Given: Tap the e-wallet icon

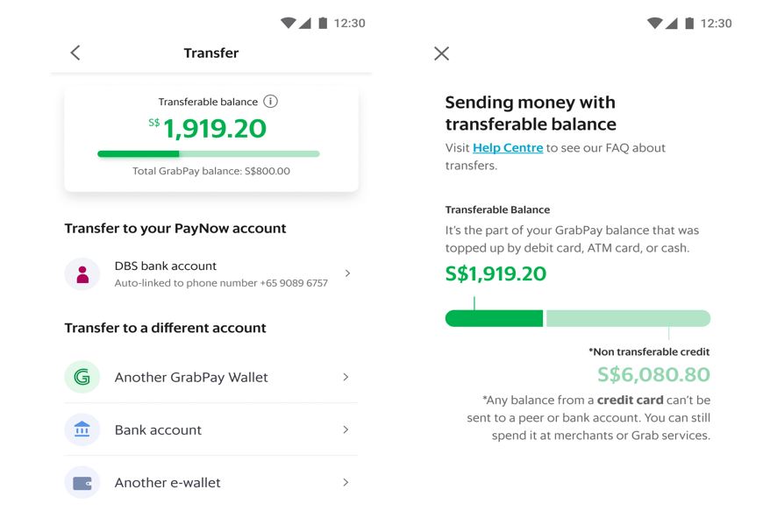Looking at the screenshot, I should [x=82, y=482].
